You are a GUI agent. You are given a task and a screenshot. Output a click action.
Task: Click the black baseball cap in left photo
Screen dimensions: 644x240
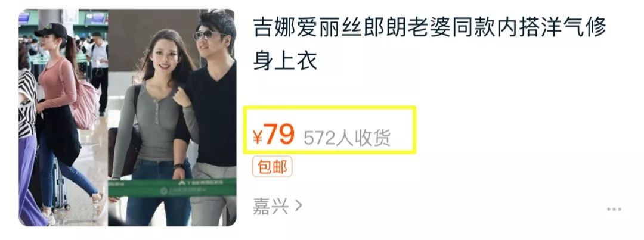click(51, 30)
